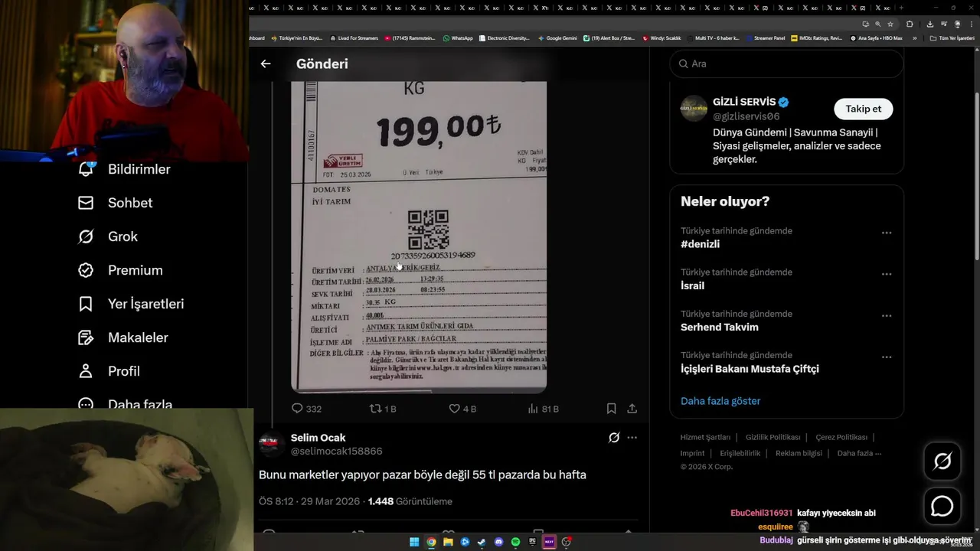Open İsrail trending topic
The height and width of the screenshot is (551, 980).
[x=692, y=285]
